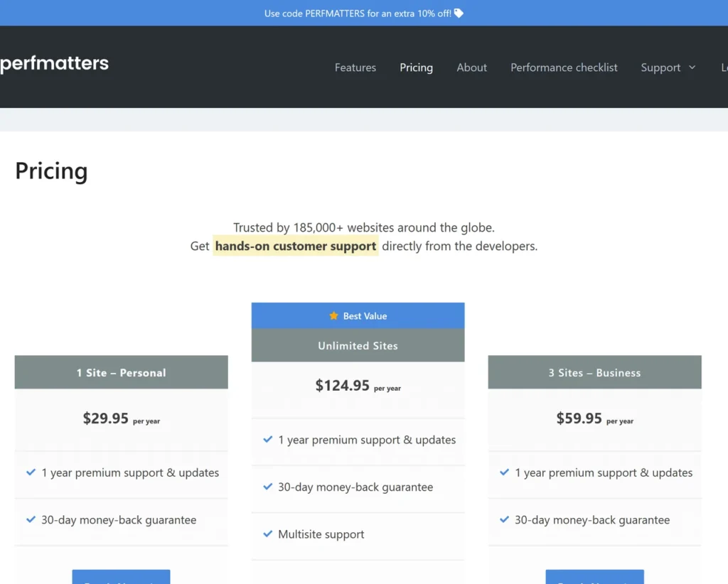Open the Features page
Image resolution: width=728 pixels, height=584 pixels.
[355, 67]
